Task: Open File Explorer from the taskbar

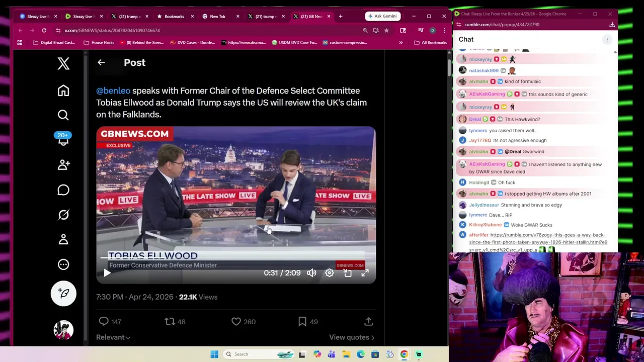Action: point(346,354)
